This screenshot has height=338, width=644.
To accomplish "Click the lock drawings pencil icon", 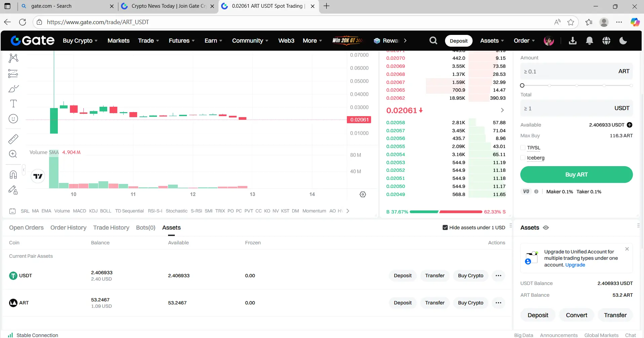I will pyautogui.click(x=13, y=190).
